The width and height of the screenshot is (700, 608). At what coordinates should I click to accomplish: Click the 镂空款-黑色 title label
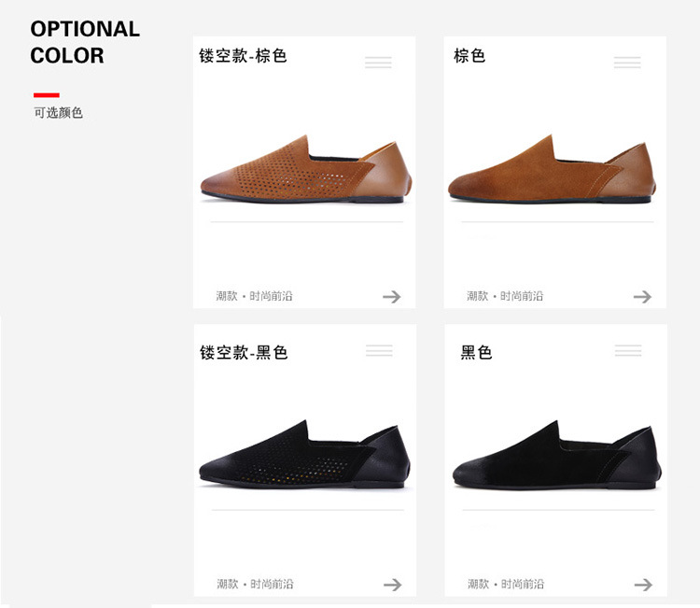(244, 352)
